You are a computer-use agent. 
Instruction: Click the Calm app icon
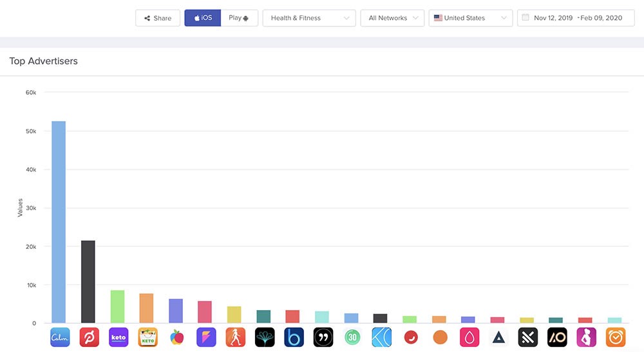pos(60,337)
